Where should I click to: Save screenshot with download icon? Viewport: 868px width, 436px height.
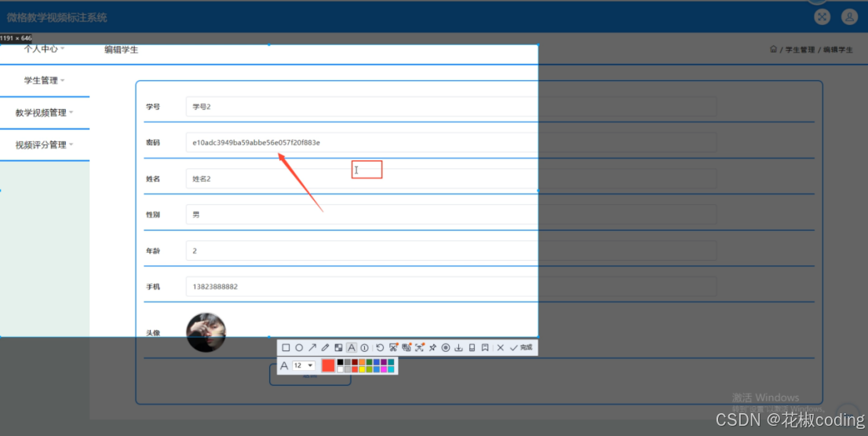pyautogui.click(x=458, y=347)
